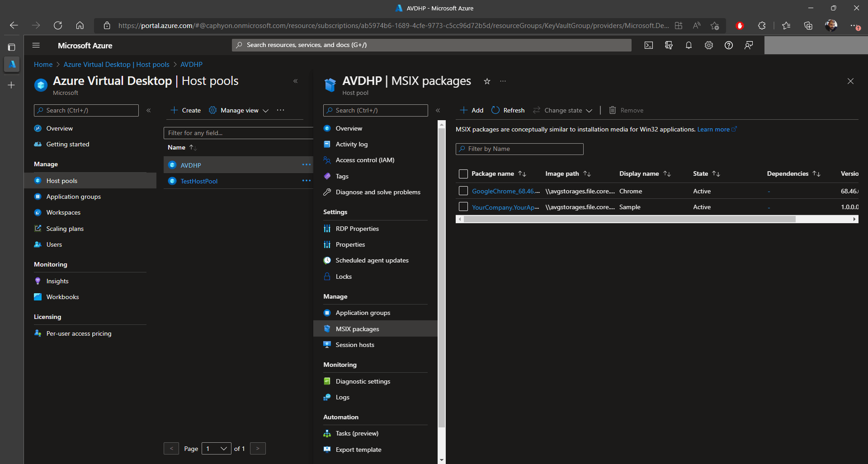Sort by Display name column

[x=645, y=174]
